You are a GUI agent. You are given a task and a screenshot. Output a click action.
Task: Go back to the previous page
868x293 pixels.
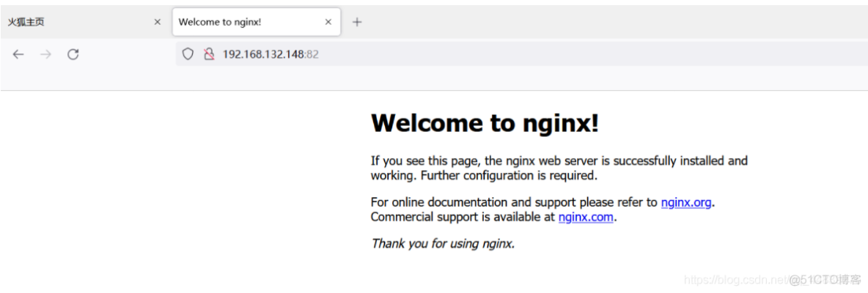18,54
